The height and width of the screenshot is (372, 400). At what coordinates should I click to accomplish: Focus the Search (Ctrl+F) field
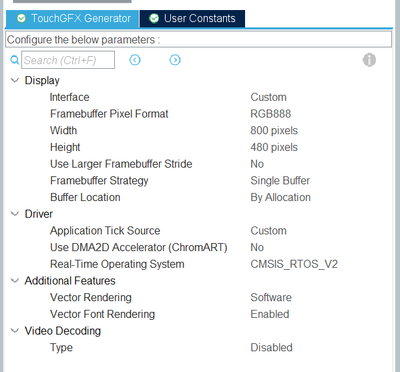point(68,60)
